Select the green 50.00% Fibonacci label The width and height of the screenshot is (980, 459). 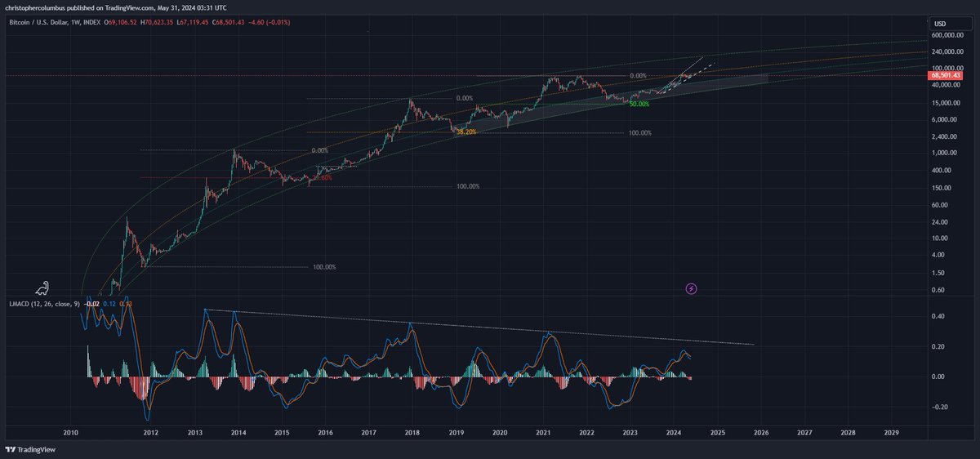[639, 105]
